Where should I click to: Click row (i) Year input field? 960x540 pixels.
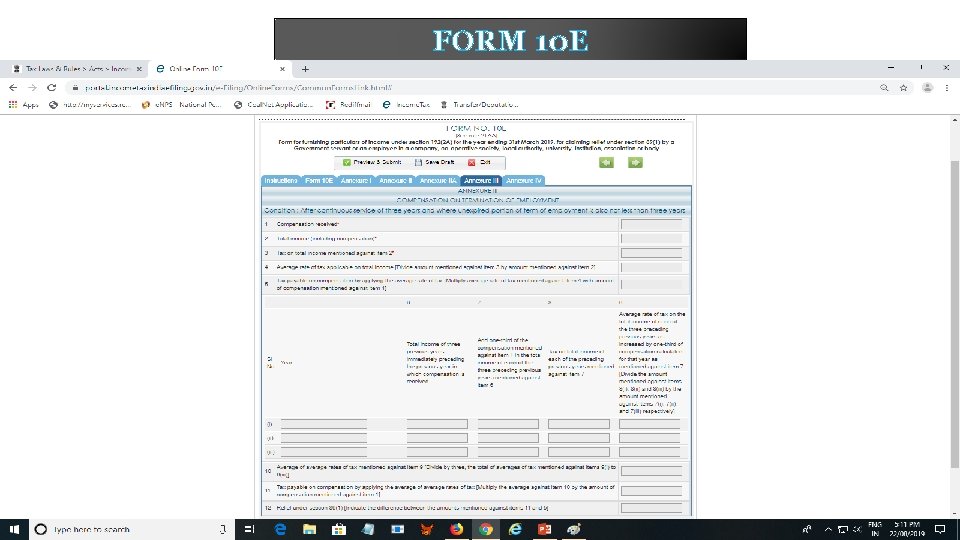[324, 424]
